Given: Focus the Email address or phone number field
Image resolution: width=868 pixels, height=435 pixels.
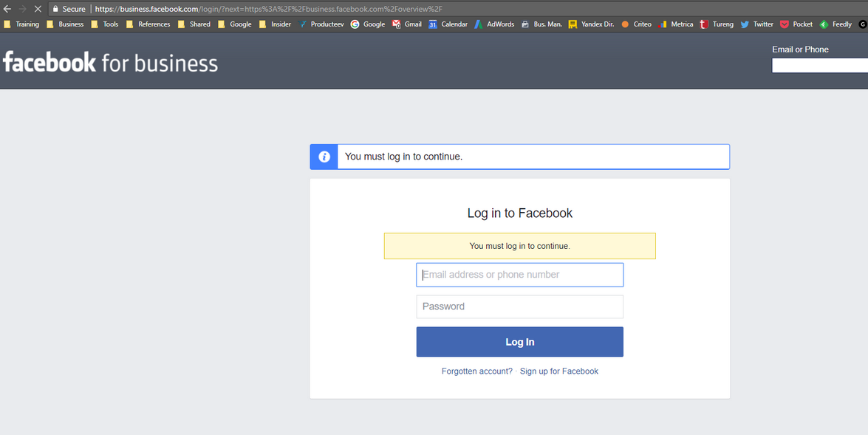Looking at the screenshot, I should pyautogui.click(x=519, y=275).
